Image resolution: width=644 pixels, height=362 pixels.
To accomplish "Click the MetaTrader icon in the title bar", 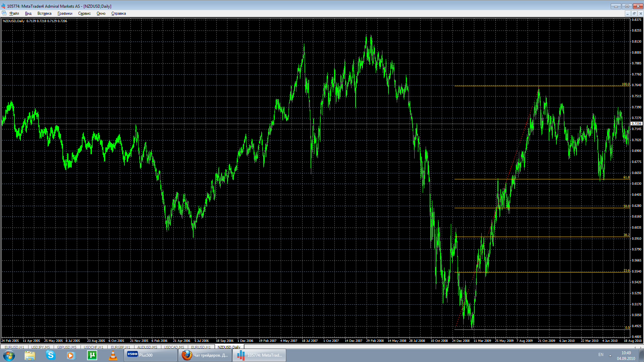I will coord(3,6).
